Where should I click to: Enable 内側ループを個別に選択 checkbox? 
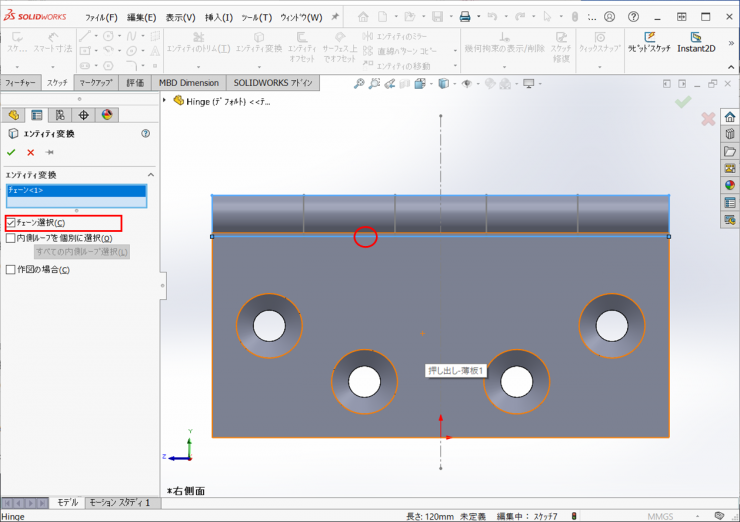point(11,238)
